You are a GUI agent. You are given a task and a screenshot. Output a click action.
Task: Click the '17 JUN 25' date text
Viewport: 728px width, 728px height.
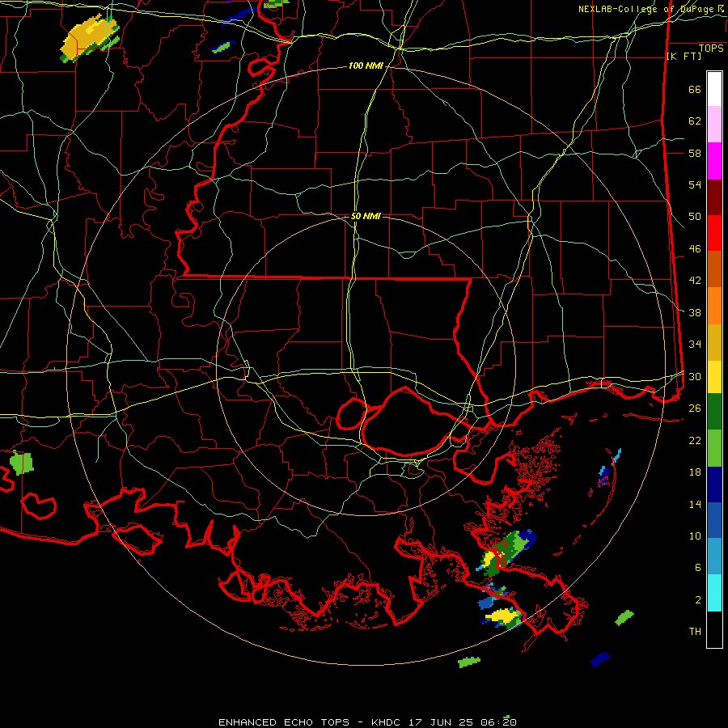442,722
